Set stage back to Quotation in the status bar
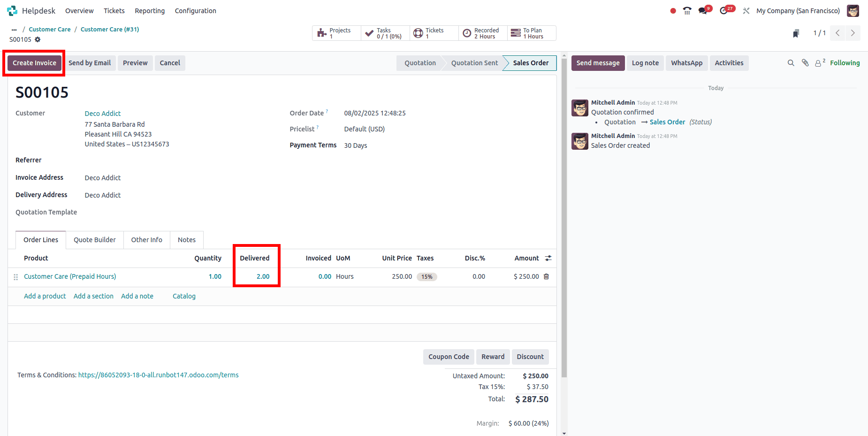868x436 pixels. point(419,62)
